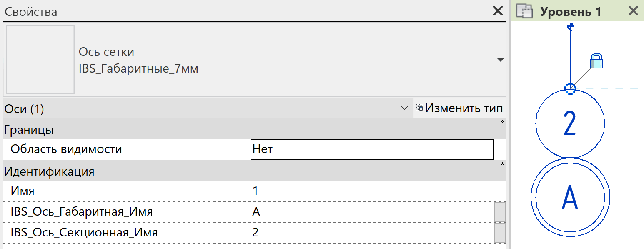Select double-circle bubble labeled A

point(570,197)
